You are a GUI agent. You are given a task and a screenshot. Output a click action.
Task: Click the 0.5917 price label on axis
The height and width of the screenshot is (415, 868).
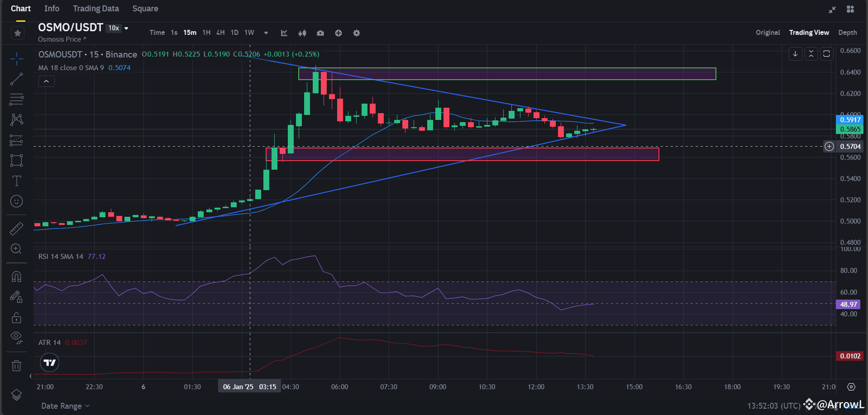coord(850,120)
